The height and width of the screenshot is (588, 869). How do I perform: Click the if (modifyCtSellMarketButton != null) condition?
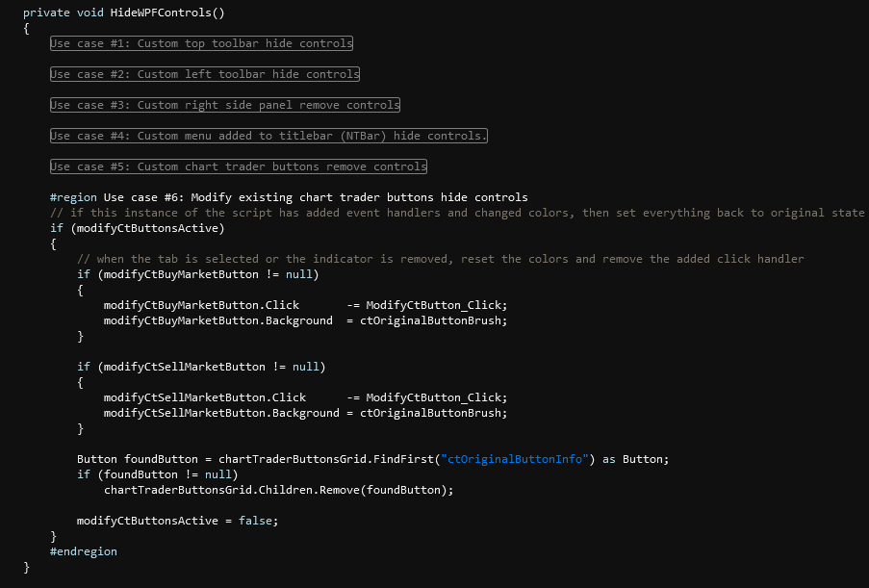201,367
